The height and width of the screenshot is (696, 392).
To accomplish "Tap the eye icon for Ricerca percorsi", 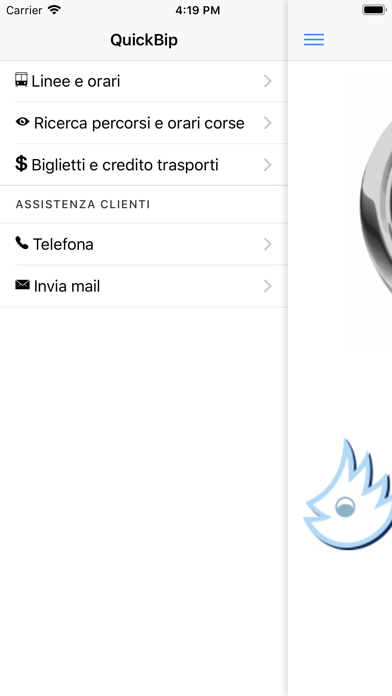I will pos(22,122).
